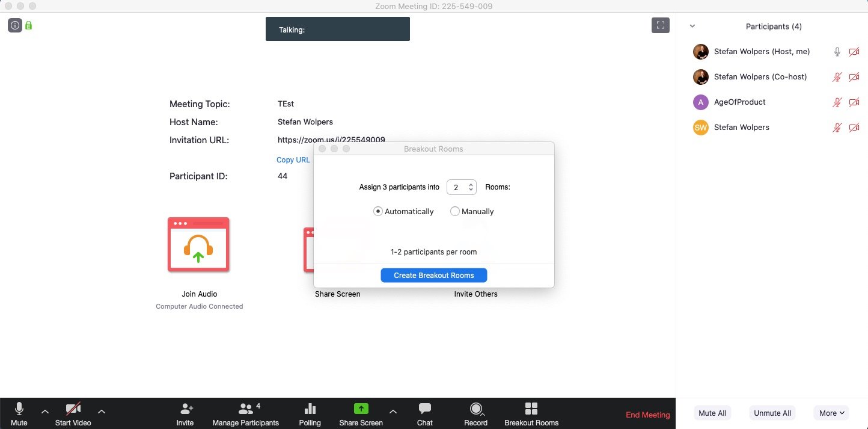Open the Breakout Rooms toolbar icon

click(x=531, y=409)
